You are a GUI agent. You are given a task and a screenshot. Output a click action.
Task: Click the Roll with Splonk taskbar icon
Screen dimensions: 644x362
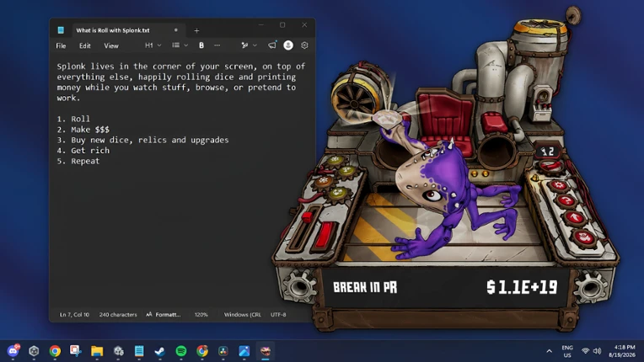tap(266, 351)
